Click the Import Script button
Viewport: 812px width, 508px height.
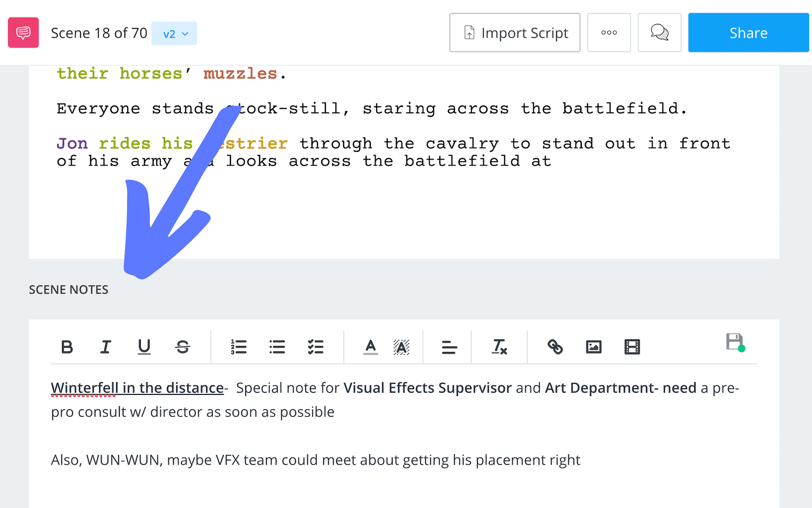(x=514, y=32)
